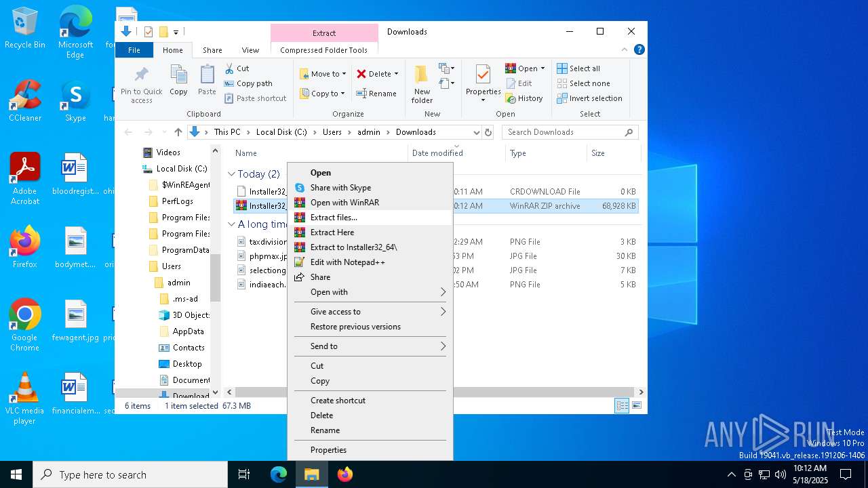The width and height of the screenshot is (868, 488).
Task: Click the Properties ribbon icon
Action: (483, 84)
